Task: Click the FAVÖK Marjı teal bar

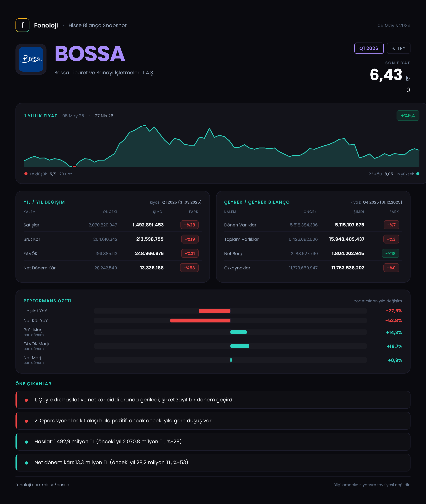Action: [x=240, y=346]
